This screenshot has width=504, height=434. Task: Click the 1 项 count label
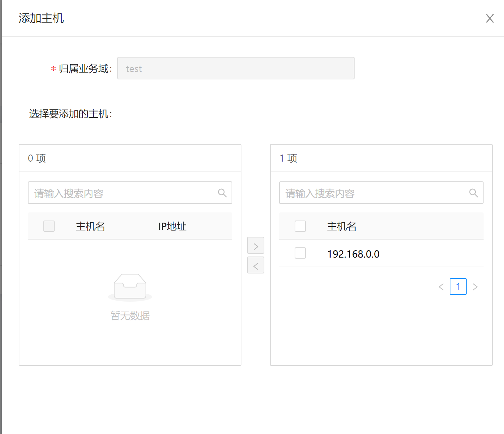288,158
